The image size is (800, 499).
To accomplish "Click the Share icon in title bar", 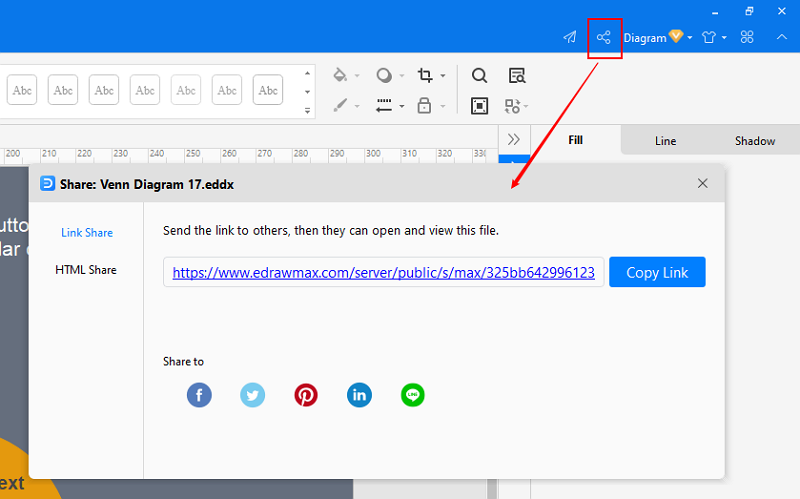I will click(604, 37).
